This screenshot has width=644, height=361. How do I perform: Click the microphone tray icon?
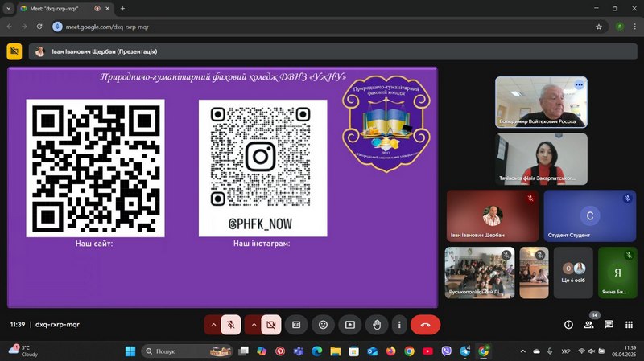click(x=550, y=351)
